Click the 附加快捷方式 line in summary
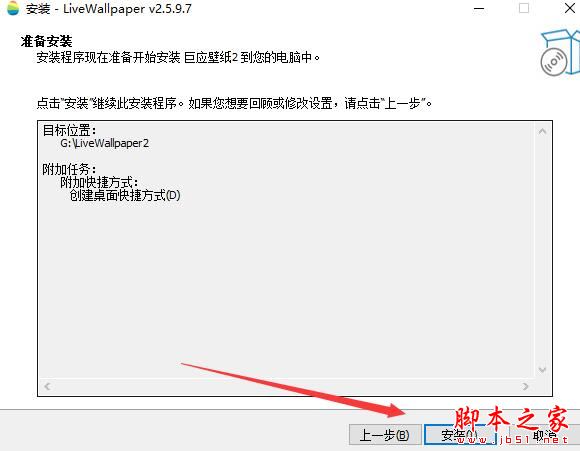Screen dimensions: 580x451 [x=99, y=182]
